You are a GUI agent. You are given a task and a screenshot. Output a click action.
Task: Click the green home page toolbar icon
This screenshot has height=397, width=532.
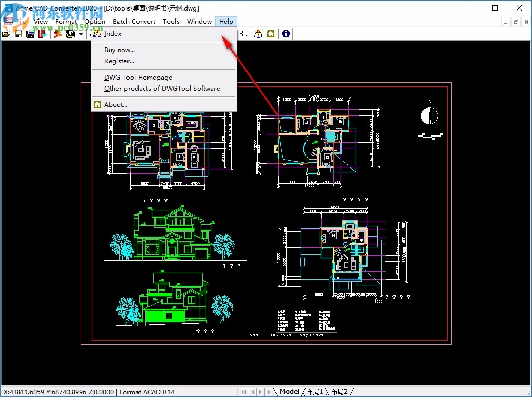tap(271, 34)
